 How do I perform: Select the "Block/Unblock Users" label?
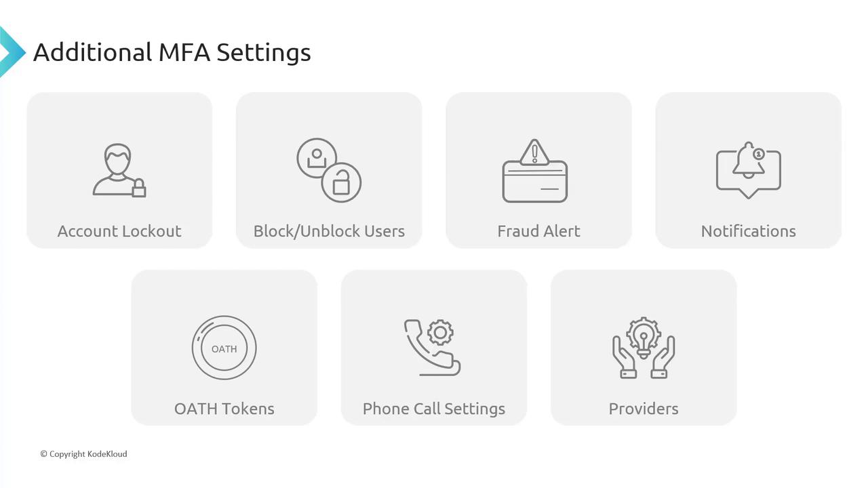click(329, 231)
